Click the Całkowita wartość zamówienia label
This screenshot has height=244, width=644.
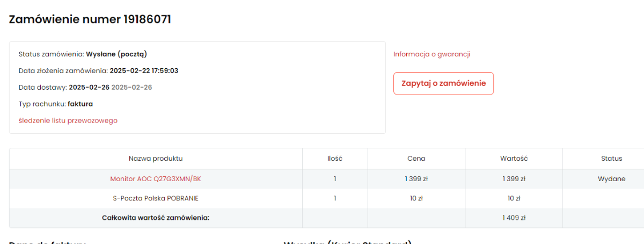click(155, 218)
